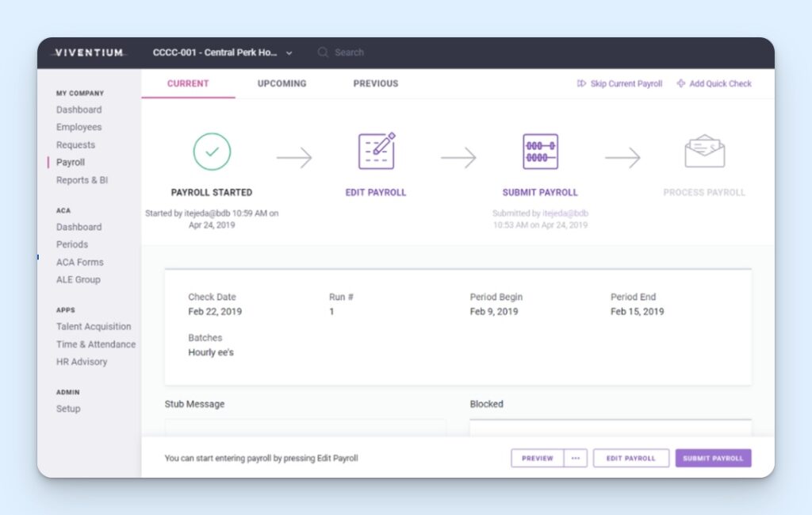Click the Process Payroll step label

(704, 192)
